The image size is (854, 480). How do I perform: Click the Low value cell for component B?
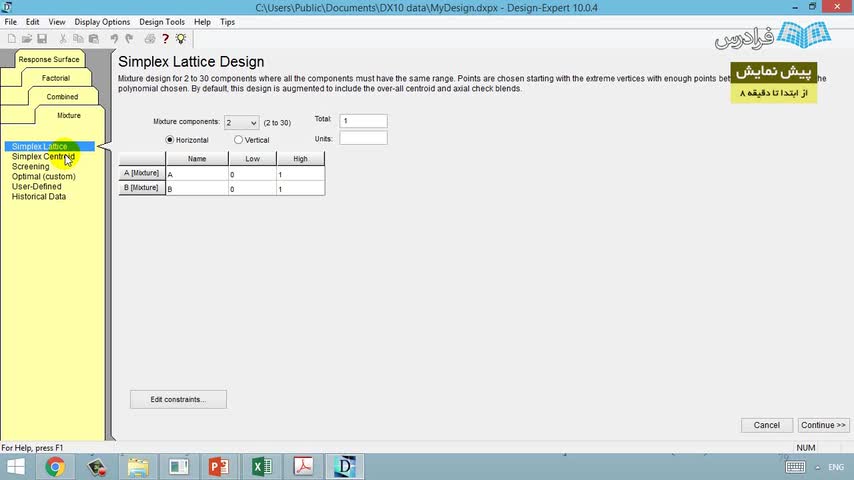tap(253, 189)
